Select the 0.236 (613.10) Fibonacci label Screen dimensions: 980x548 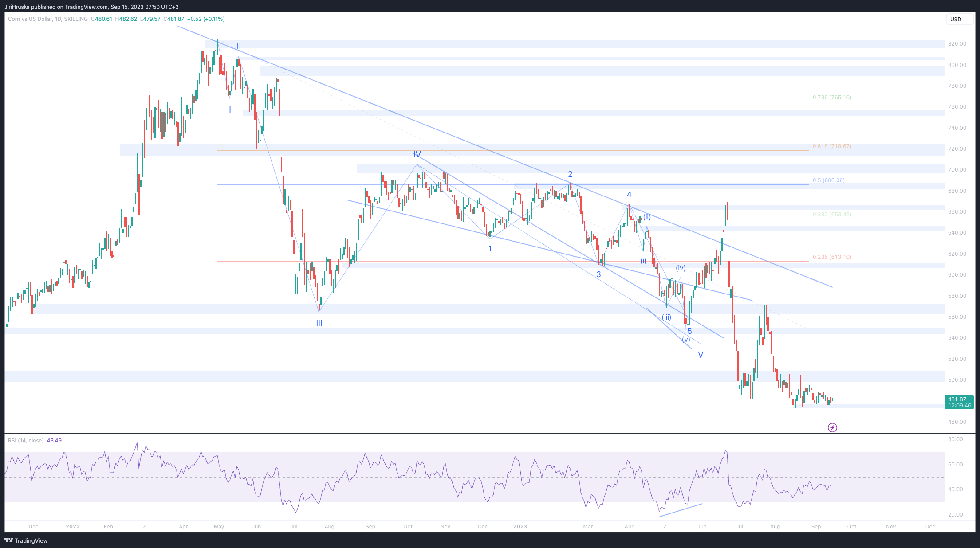pos(832,257)
